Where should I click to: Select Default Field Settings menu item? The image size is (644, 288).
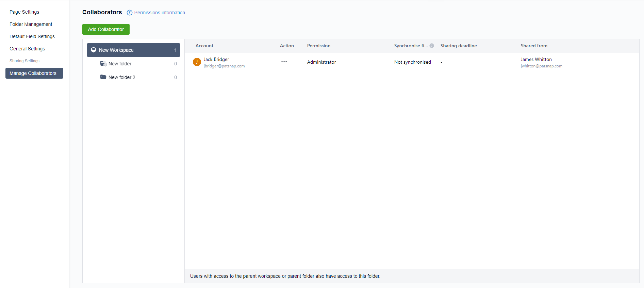point(32,36)
